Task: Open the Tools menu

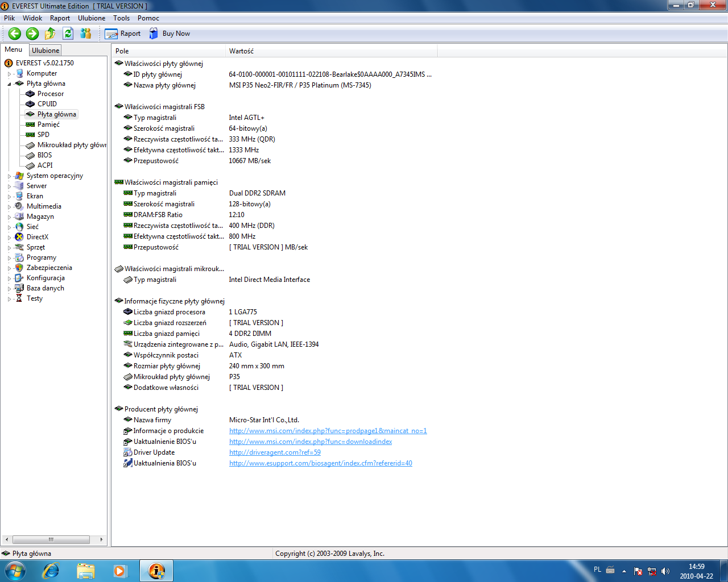Action: 121,18
